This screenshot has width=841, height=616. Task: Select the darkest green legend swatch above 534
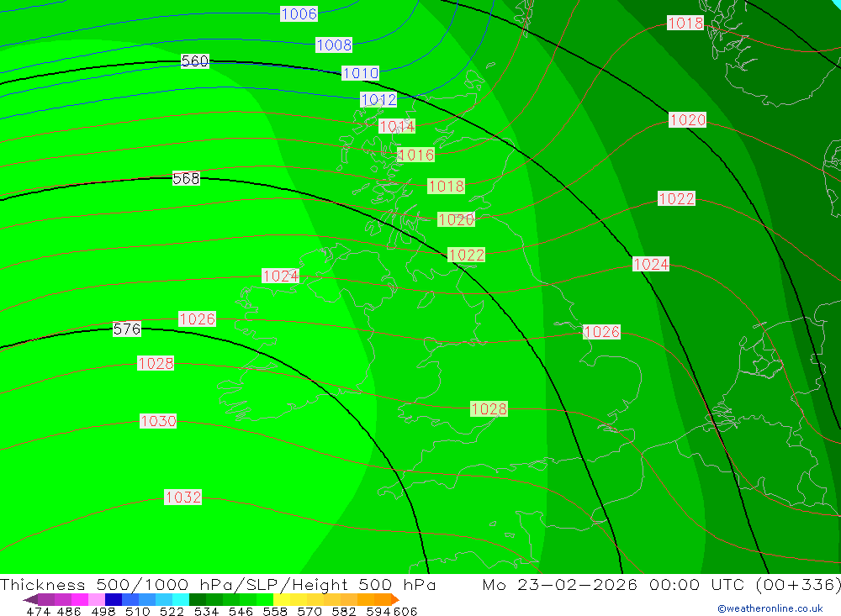(198, 599)
